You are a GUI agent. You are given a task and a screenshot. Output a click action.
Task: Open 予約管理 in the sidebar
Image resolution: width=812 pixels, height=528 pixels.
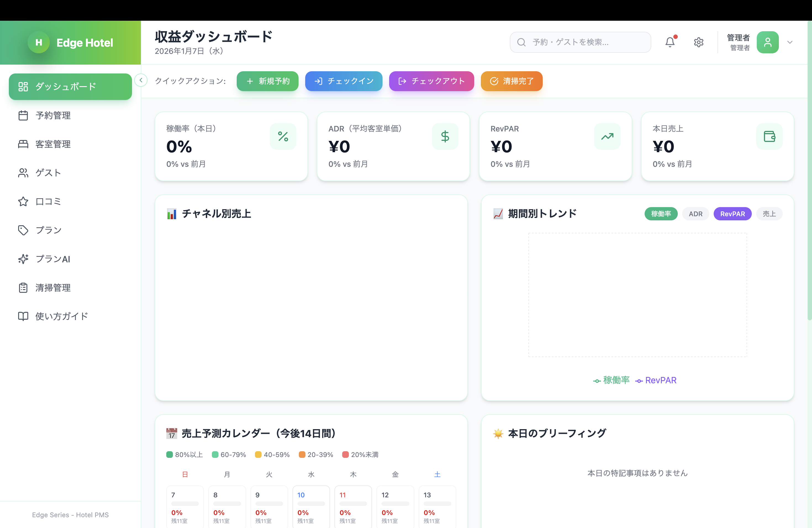pyautogui.click(x=53, y=116)
